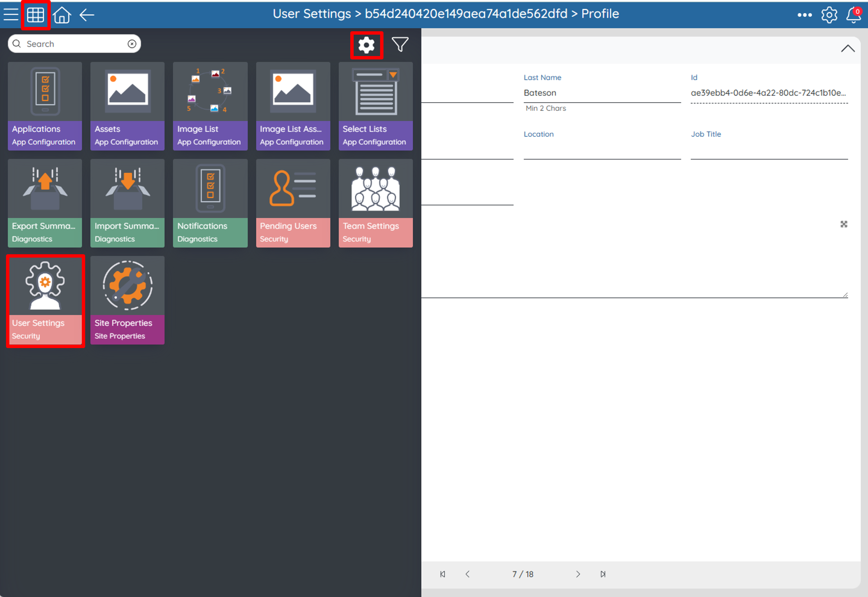The width and height of the screenshot is (868, 597).
Task: Click the filter funnel icon
Action: coord(400,44)
